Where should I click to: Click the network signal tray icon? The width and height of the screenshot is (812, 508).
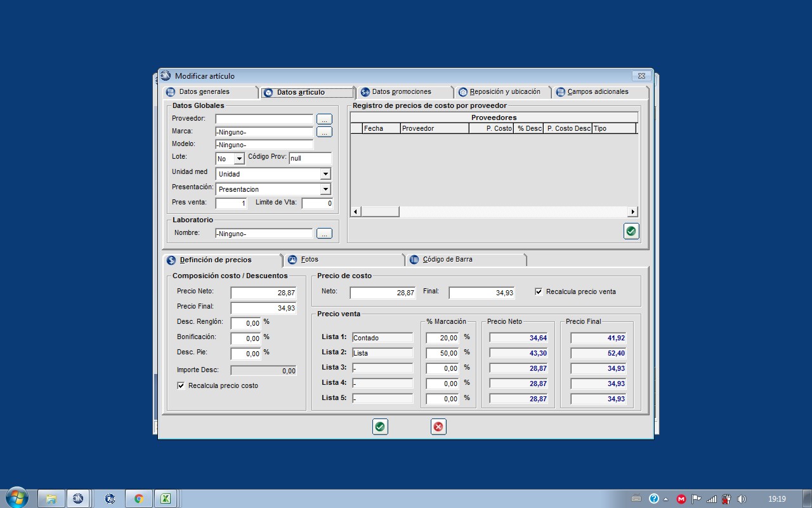pyautogui.click(x=712, y=499)
